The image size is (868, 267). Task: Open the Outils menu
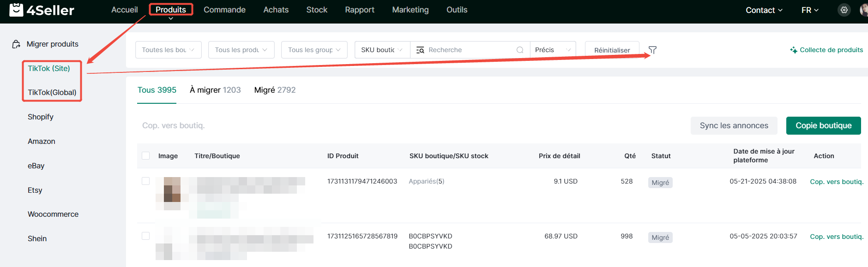point(457,10)
